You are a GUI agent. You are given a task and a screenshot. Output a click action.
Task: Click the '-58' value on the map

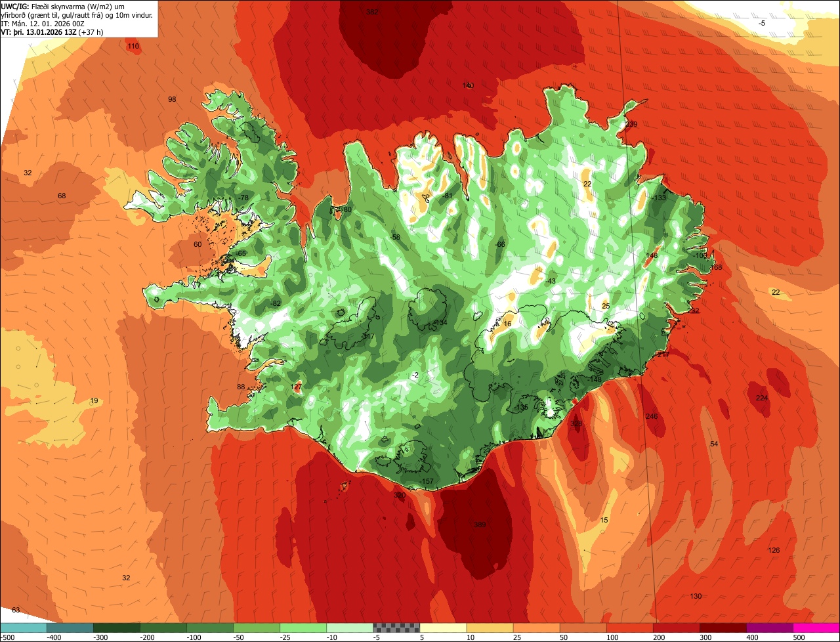pyautogui.click(x=394, y=237)
